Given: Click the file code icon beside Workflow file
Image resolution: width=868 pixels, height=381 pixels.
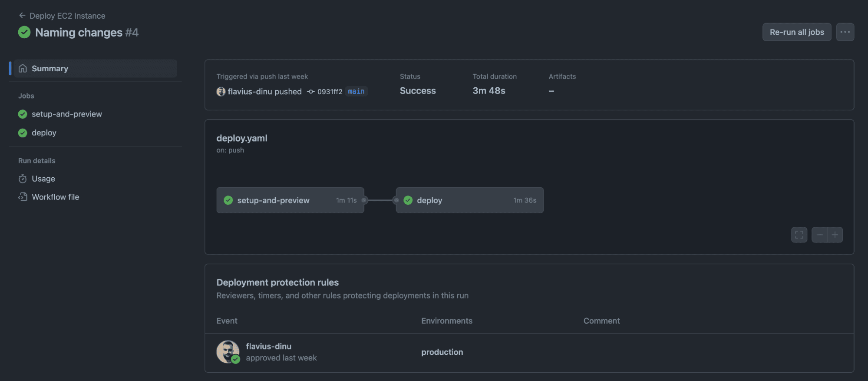Looking at the screenshot, I should [23, 197].
